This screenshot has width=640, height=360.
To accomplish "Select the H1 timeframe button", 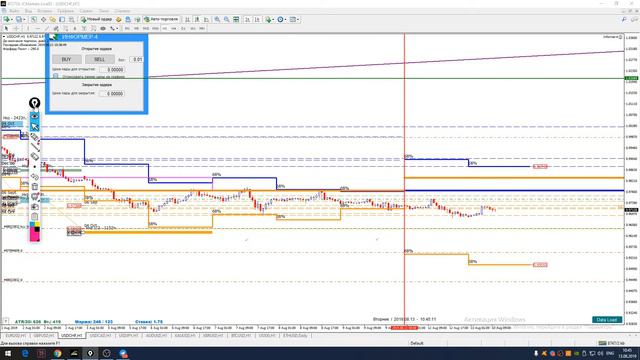I will coord(164,29).
